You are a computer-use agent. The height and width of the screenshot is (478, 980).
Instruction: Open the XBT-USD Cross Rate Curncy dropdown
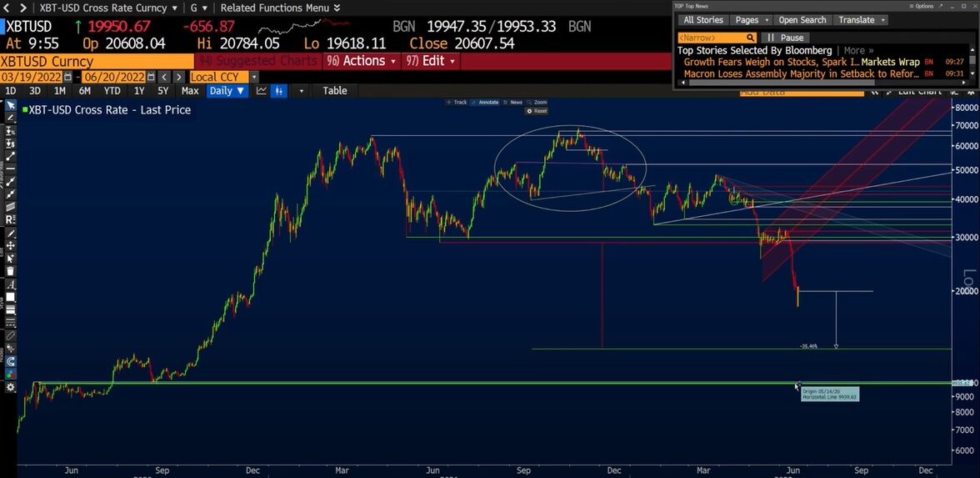click(108, 8)
